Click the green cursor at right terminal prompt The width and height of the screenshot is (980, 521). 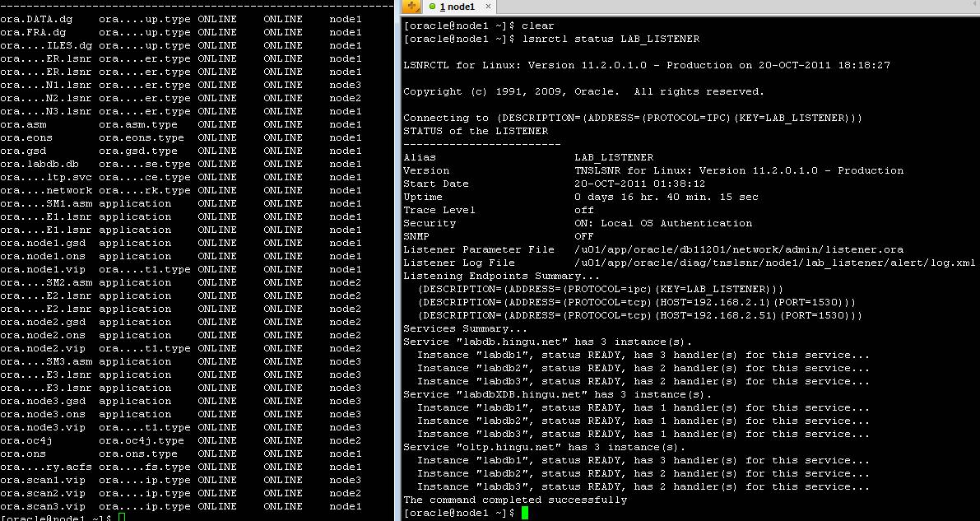(525, 513)
